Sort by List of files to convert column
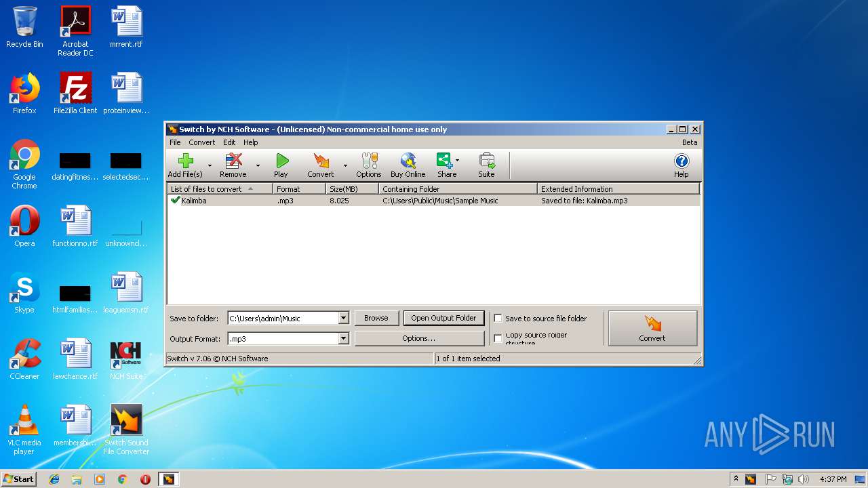The image size is (868, 488). [220, 189]
